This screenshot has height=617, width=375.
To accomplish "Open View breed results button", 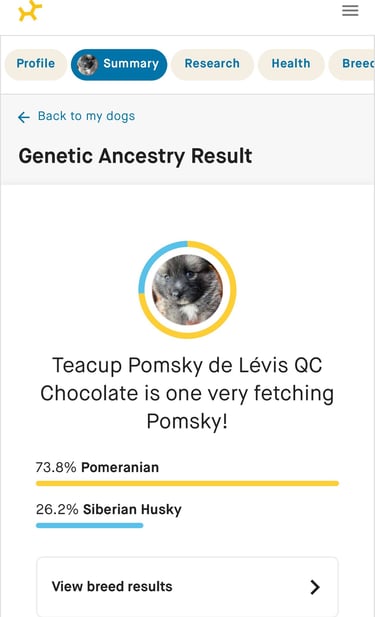I will click(x=187, y=586).
